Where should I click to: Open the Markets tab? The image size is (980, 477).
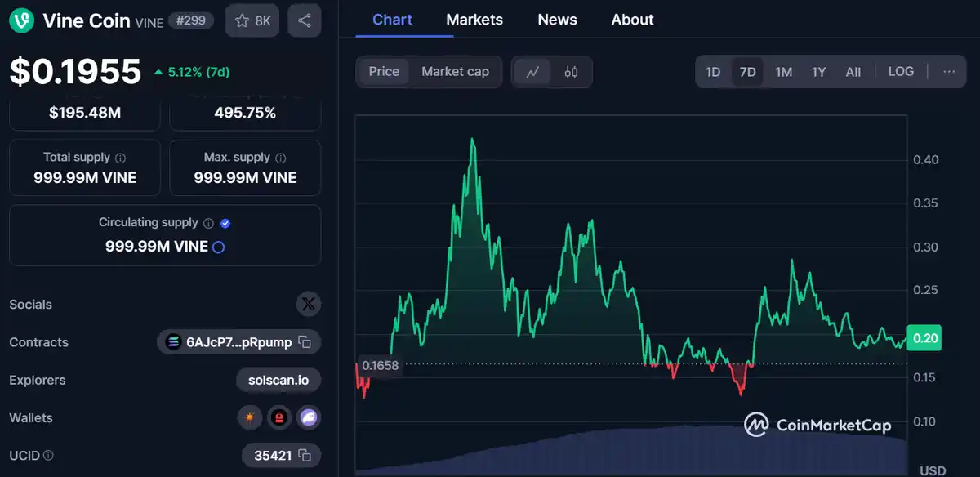pyautogui.click(x=474, y=20)
